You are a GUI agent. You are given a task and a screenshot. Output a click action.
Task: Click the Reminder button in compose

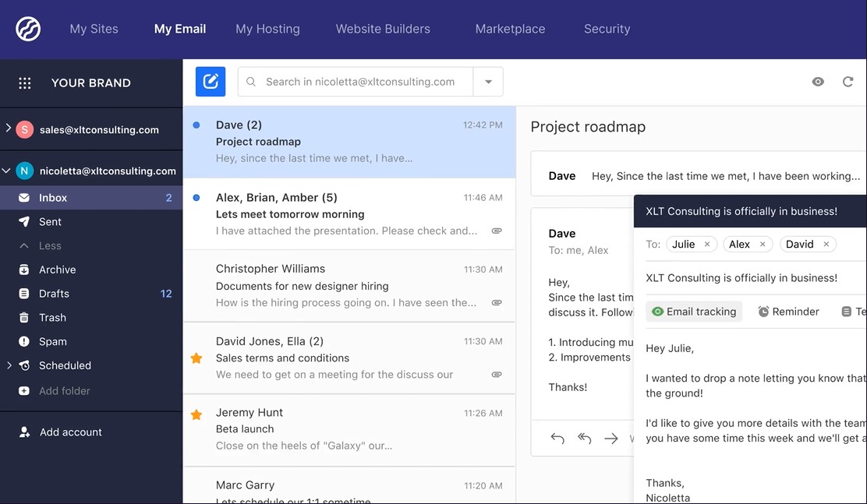[788, 312]
